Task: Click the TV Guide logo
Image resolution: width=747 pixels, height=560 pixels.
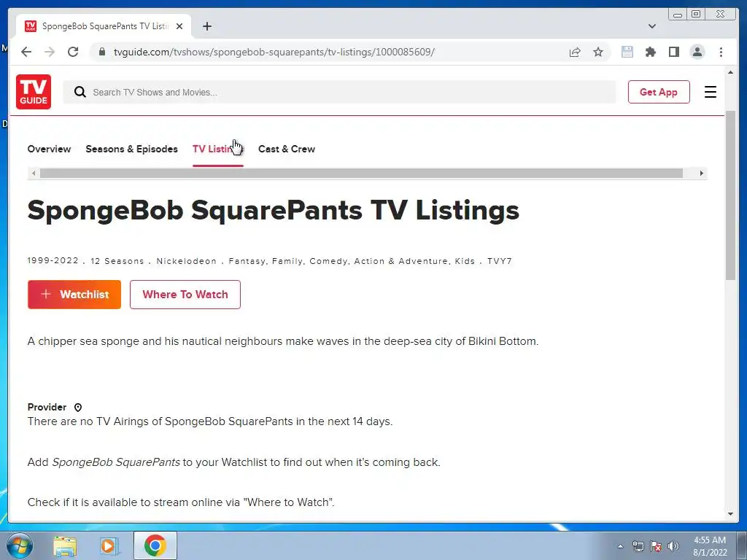Action: click(x=34, y=92)
